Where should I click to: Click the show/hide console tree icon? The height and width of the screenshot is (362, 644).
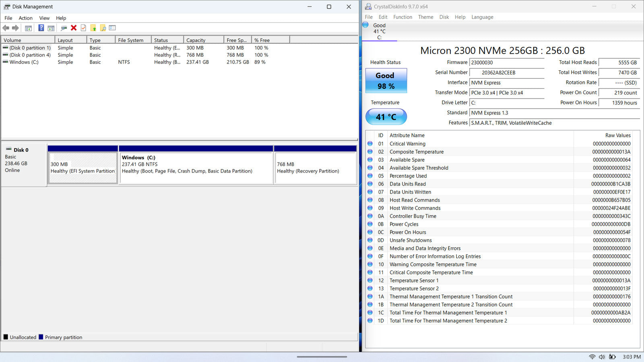click(28, 28)
